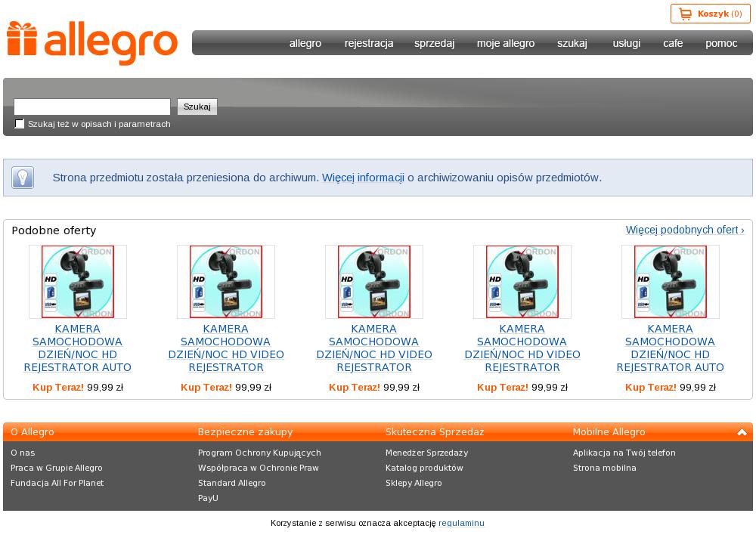The image size is (756, 538).
Task: Focus the search text field
Action: tap(92, 107)
